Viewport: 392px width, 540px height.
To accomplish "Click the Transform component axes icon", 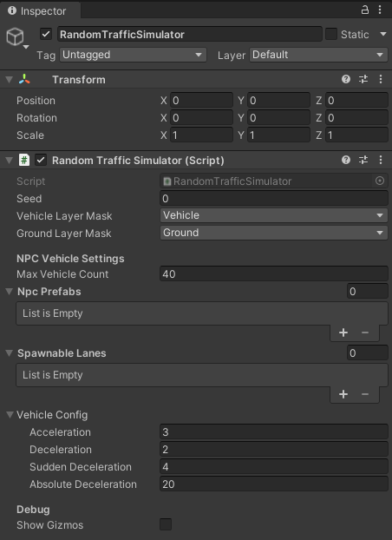I will coord(24,79).
